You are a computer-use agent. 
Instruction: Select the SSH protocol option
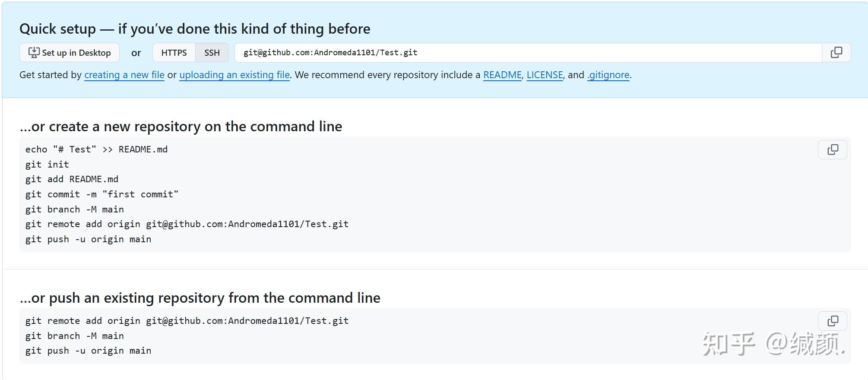[x=212, y=53]
